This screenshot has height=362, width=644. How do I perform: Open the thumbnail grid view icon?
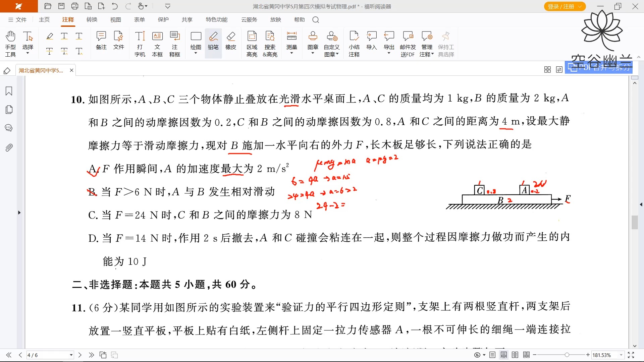click(547, 69)
